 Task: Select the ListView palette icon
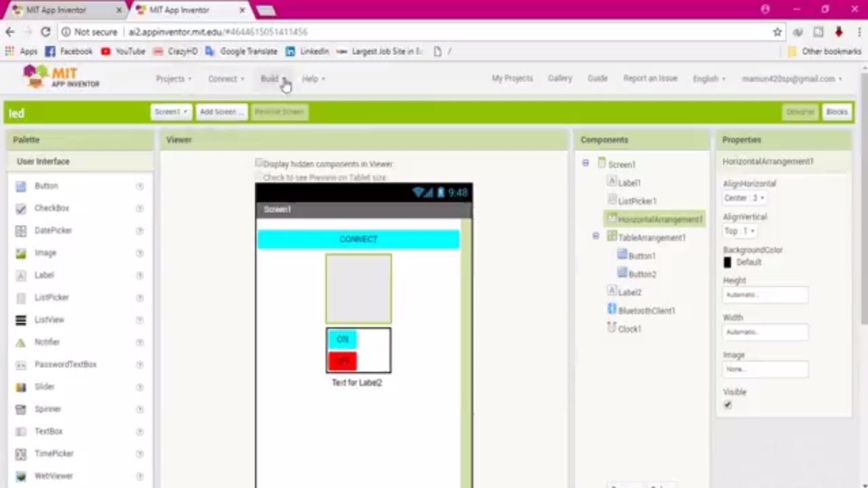tap(21, 320)
